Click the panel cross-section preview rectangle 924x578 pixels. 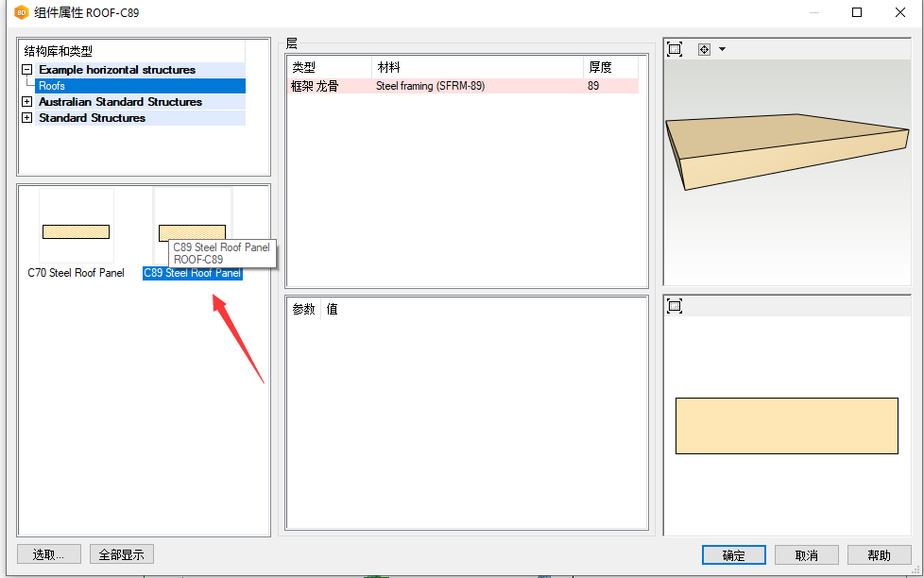[787, 426]
